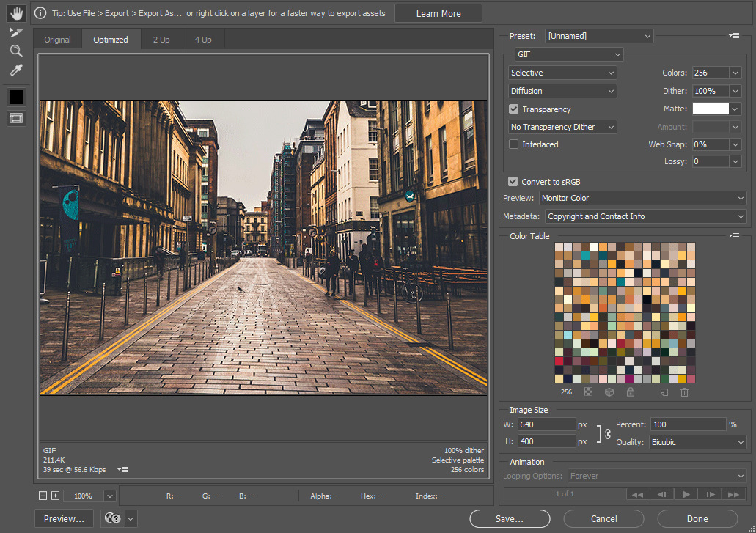This screenshot has height=533, width=756.
Task: Open the Quality Bicubic dropdown
Action: (697, 442)
